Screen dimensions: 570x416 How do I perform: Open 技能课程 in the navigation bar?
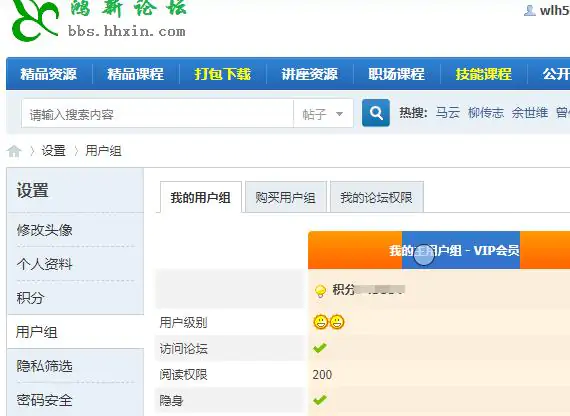point(483,74)
